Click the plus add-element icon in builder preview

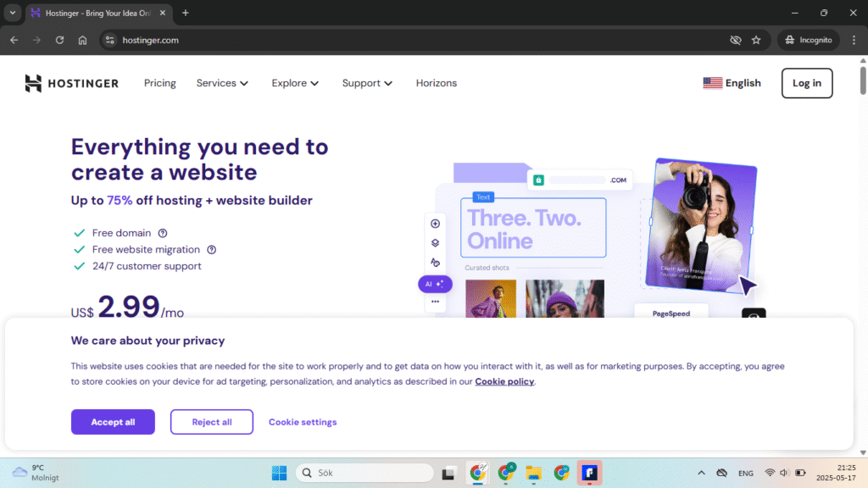point(435,224)
